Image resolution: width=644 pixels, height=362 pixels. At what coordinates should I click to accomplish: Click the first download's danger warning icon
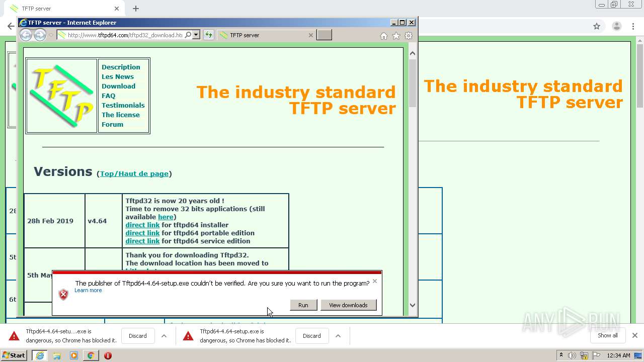(14, 336)
